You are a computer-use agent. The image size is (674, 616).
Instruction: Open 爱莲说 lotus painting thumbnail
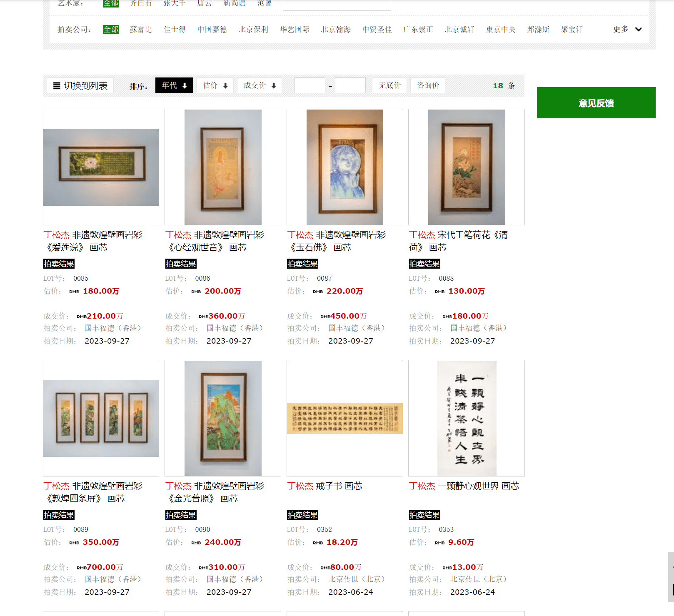101,167
